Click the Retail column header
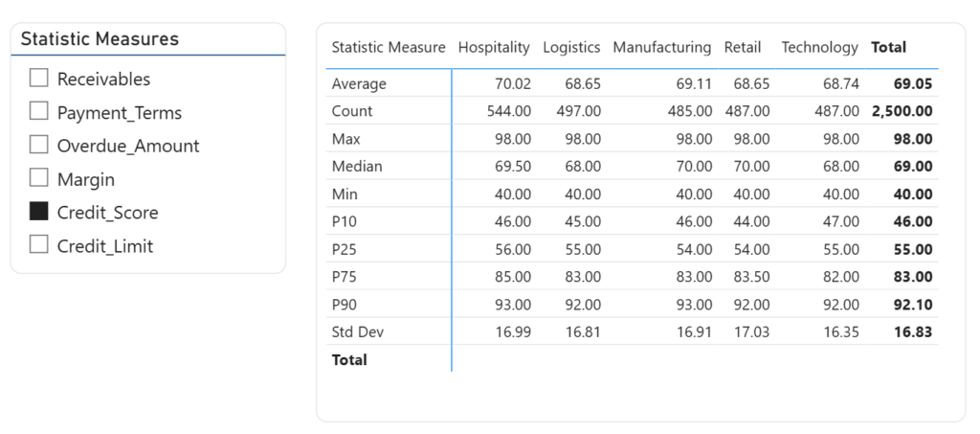The width and height of the screenshot is (980, 434). (x=743, y=47)
